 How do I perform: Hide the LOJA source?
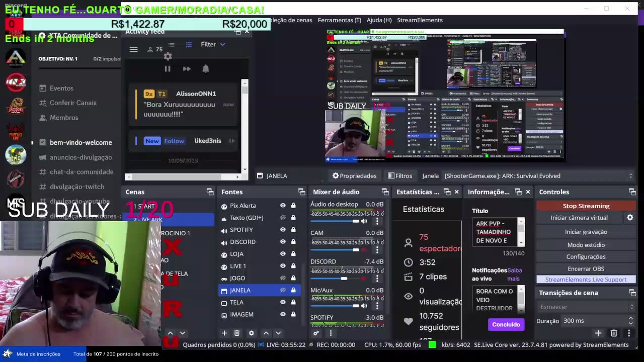point(283,254)
